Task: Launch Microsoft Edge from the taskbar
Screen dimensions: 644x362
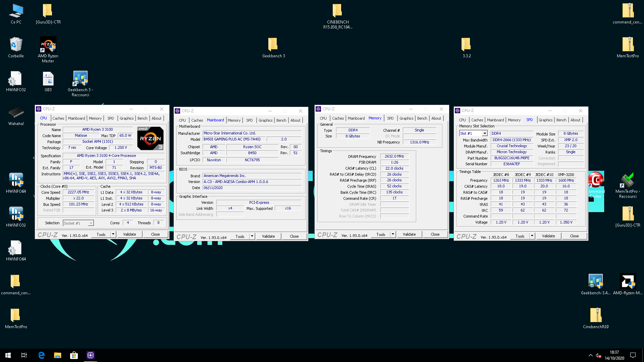Action: click(x=41, y=355)
